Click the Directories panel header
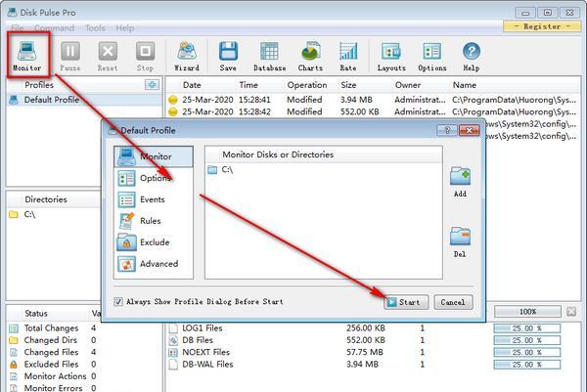The width and height of the screenshot is (587, 392). [46, 199]
